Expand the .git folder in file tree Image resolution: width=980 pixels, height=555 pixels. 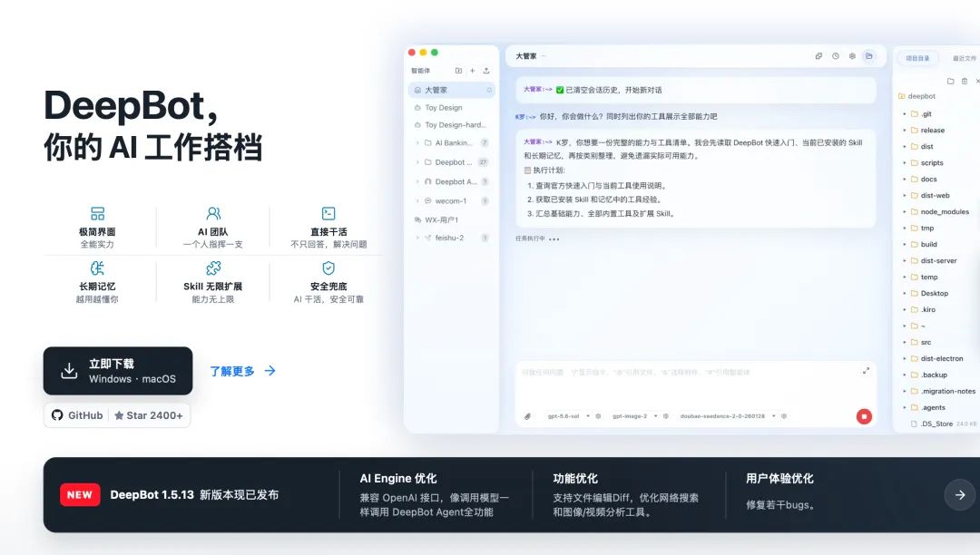click(905, 114)
